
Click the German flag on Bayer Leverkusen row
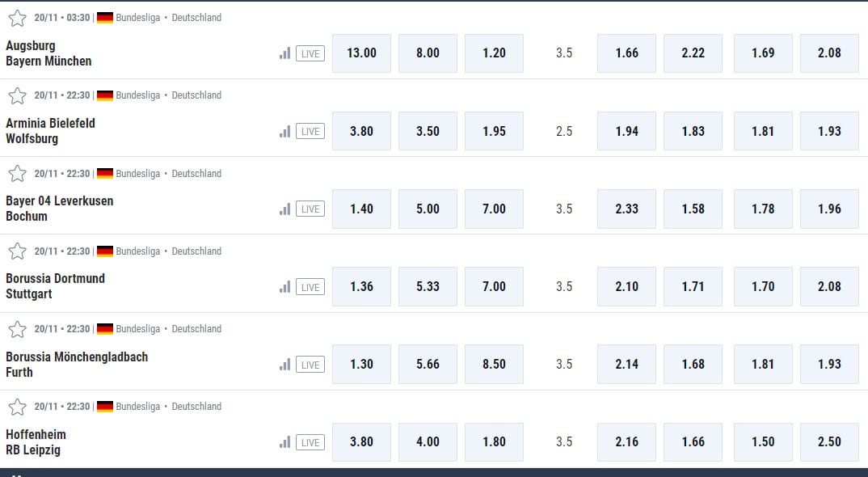tap(104, 173)
